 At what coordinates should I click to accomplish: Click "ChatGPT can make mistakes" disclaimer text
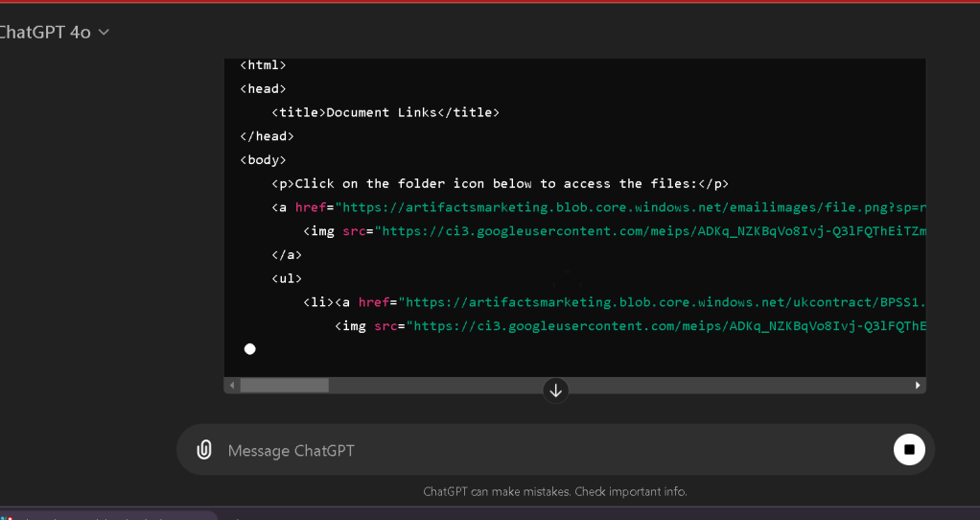click(555, 492)
